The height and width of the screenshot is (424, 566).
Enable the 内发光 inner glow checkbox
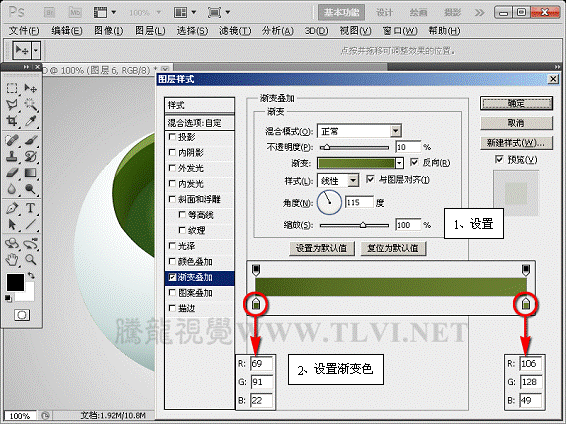(x=173, y=183)
